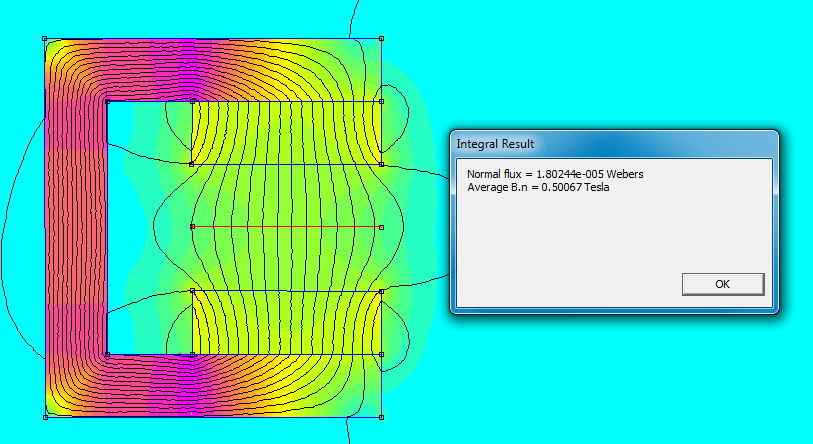Click the upper magnet block's bottom-left node

pyautogui.click(x=192, y=164)
